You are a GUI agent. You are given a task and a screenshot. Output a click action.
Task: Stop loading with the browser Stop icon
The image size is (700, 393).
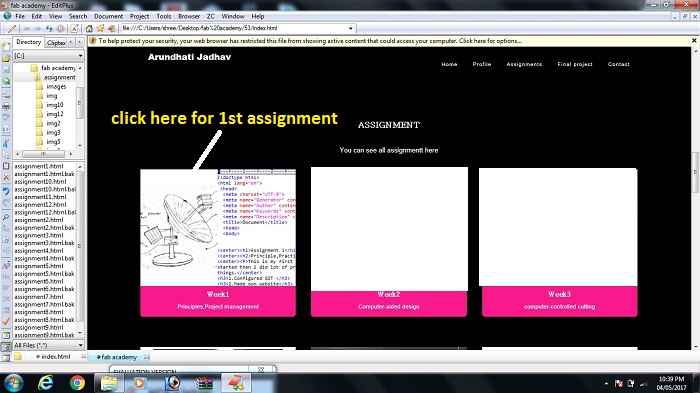(60, 28)
